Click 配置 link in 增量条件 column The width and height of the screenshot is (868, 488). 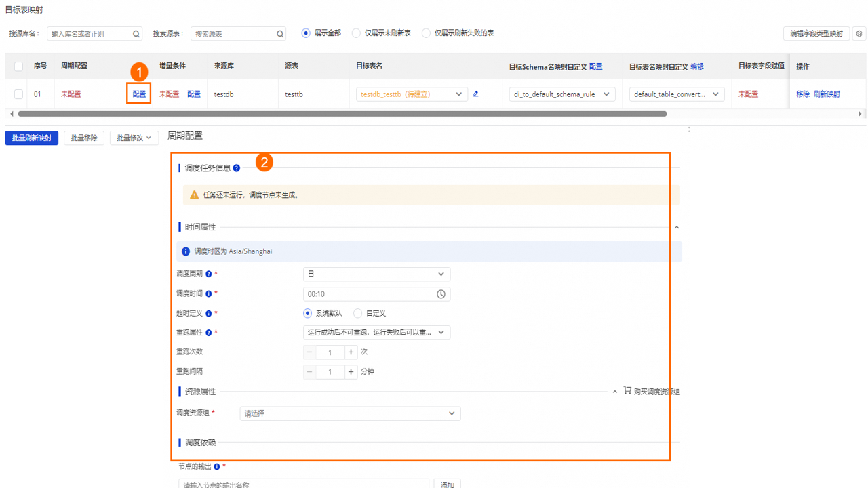click(x=194, y=94)
